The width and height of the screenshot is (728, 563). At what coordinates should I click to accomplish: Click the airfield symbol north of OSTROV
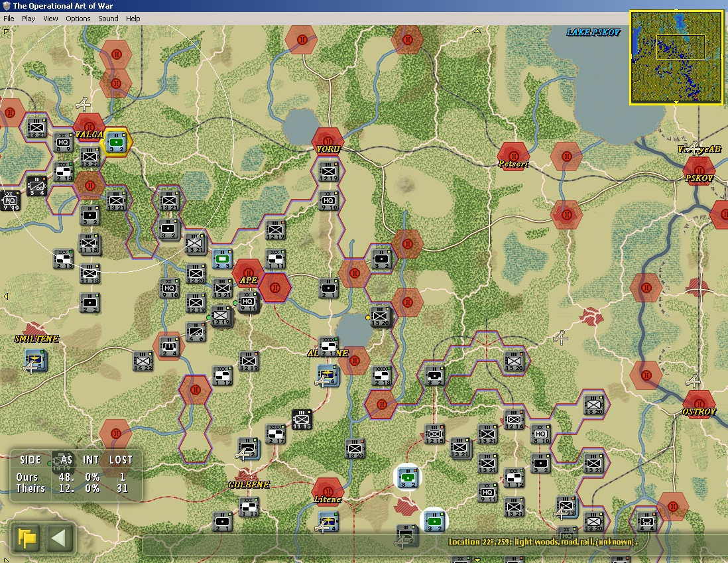pyautogui.click(x=693, y=382)
